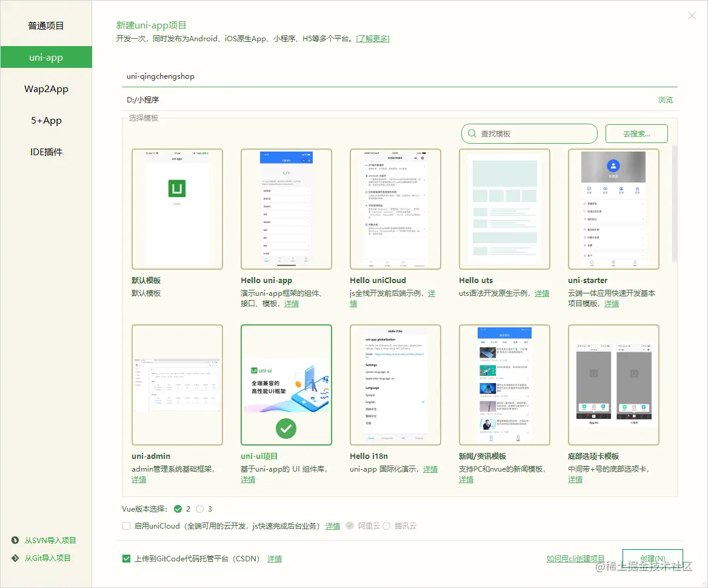Click the project path field D:/小程序
708x588 pixels.
[389, 100]
